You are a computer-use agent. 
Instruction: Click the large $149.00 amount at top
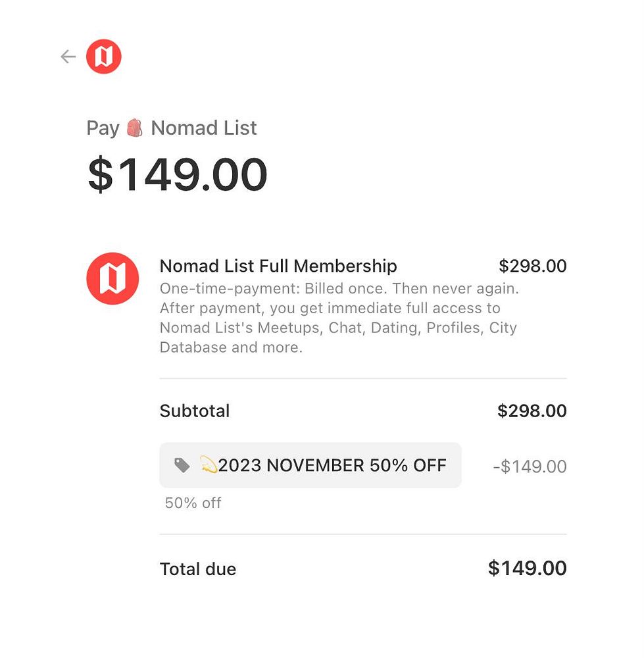click(178, 175)
